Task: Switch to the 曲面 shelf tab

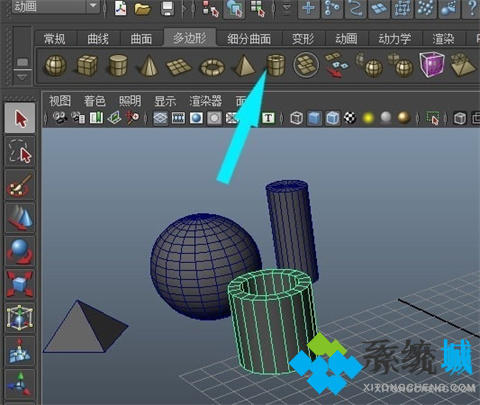Action: pos(141,39)
